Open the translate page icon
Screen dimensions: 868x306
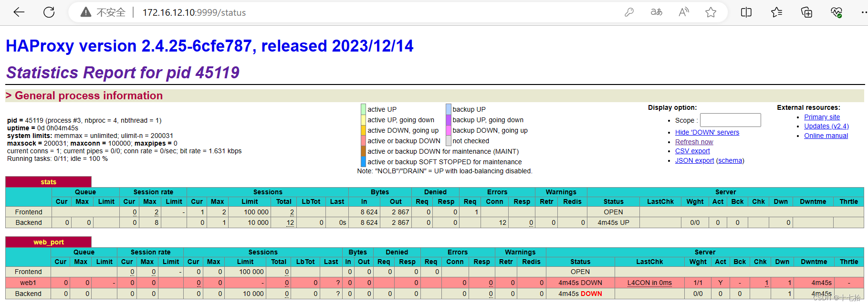657,12
